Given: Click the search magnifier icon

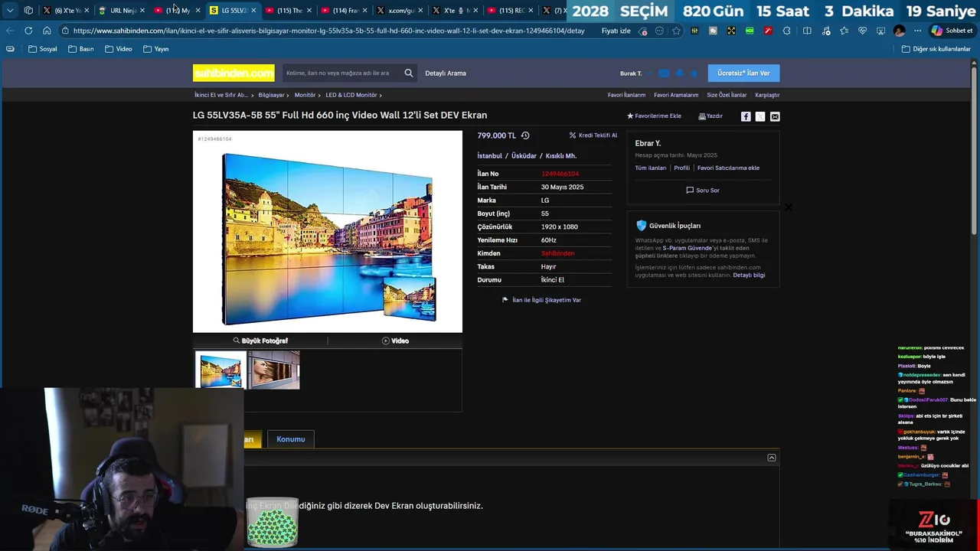Looking at the screenshot, I should [x=409, y=73].
